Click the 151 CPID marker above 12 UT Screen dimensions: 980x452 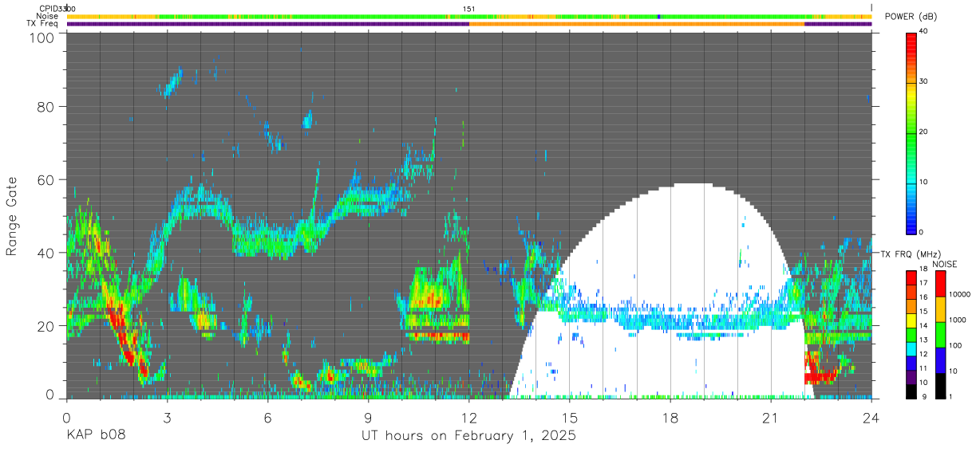469,9
